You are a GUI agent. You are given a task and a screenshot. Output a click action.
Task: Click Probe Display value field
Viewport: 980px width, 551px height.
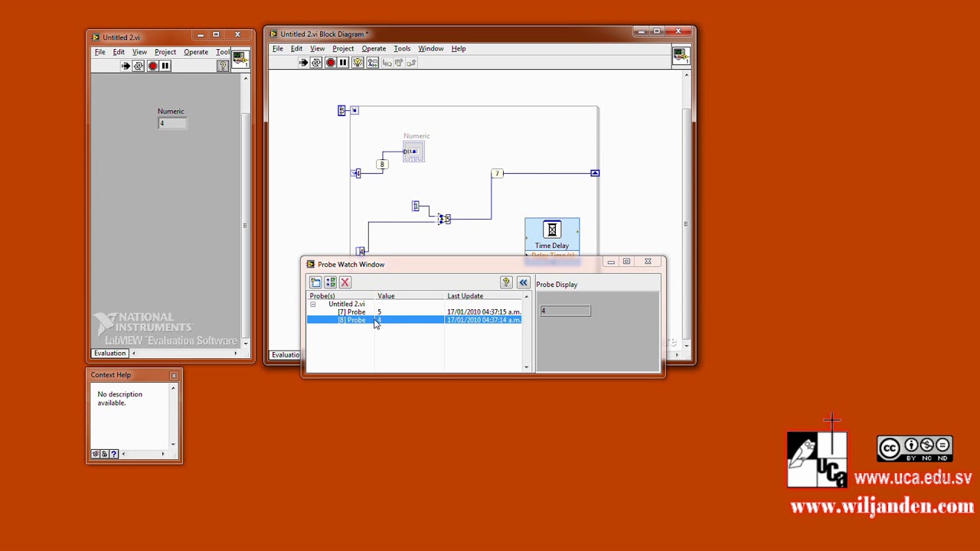(x=566, y=311)
